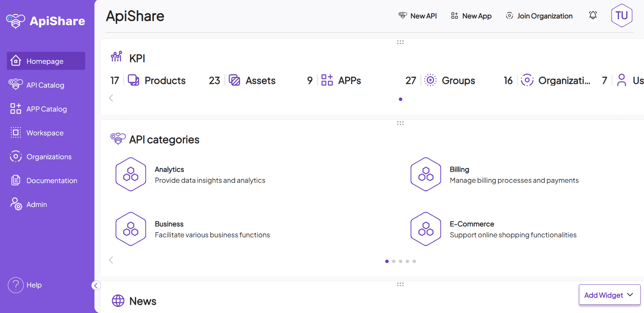The image size is (644, 313).
Task: Open notifications via the bell icon
Action: coord(593,15)
